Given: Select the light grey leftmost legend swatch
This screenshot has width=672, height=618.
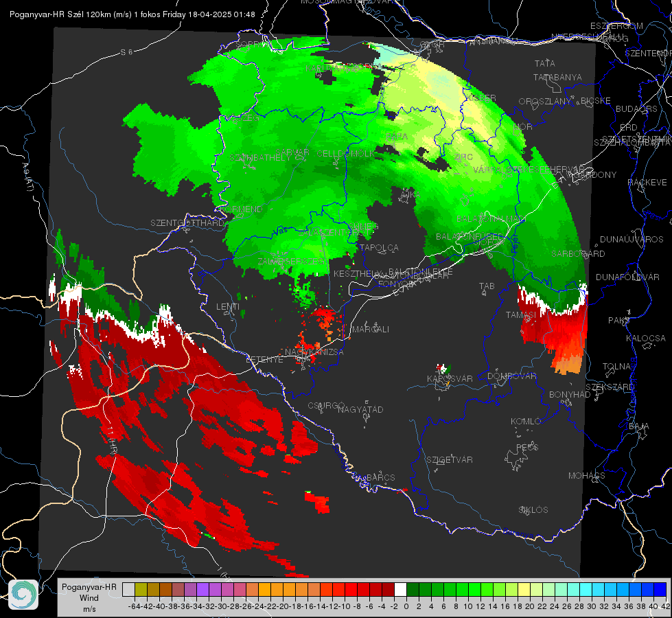Looking at the screenshot, I should tap(128, 589).
